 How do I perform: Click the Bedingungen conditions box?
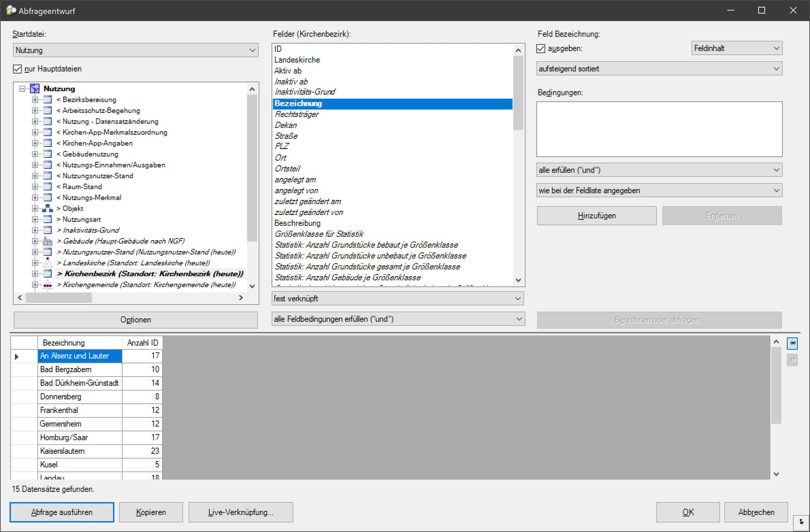coord(659,129)
